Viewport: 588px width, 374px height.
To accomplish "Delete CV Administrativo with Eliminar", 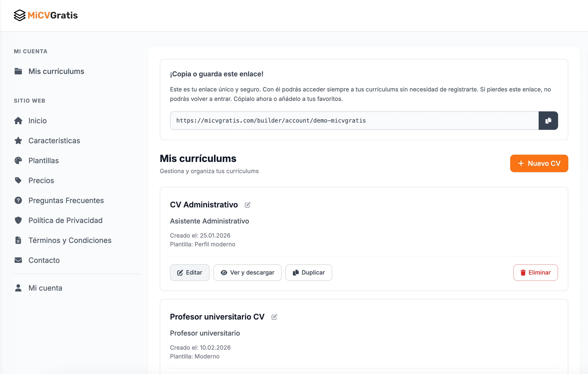I will pyautogui.click(x=535, y=272).
